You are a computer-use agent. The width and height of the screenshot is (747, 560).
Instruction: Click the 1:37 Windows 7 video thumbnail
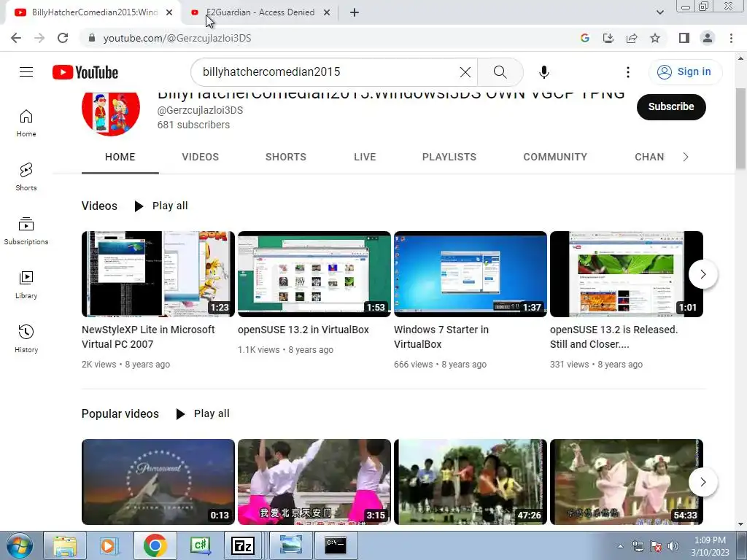click(x=471, y=274)
